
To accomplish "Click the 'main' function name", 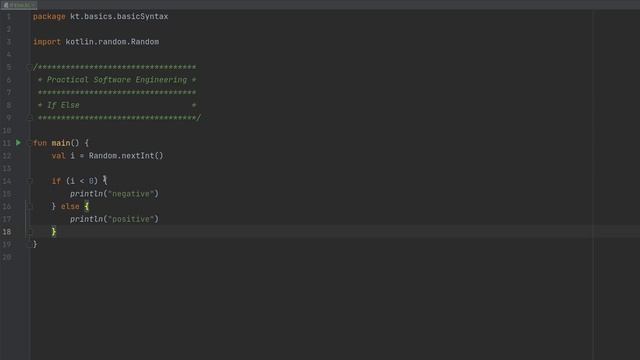I will 61,143.
